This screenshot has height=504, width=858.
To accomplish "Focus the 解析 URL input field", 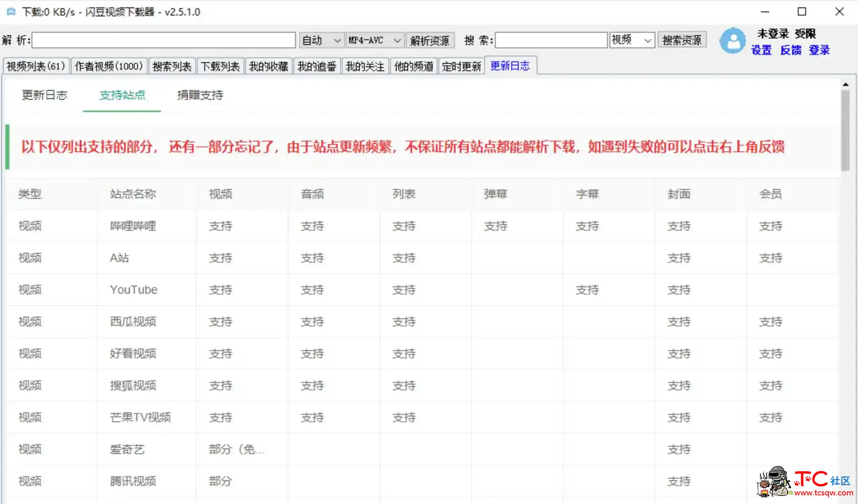I will point(164,40).
